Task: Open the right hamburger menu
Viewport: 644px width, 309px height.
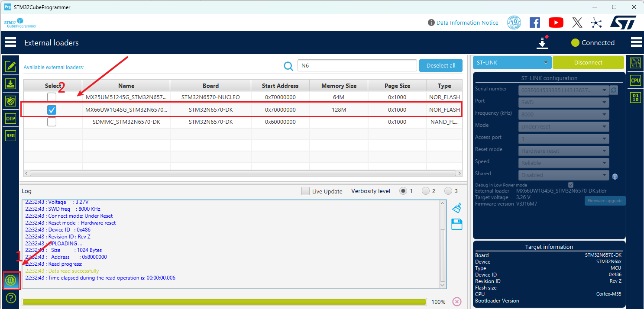Action: pos(636,42)
